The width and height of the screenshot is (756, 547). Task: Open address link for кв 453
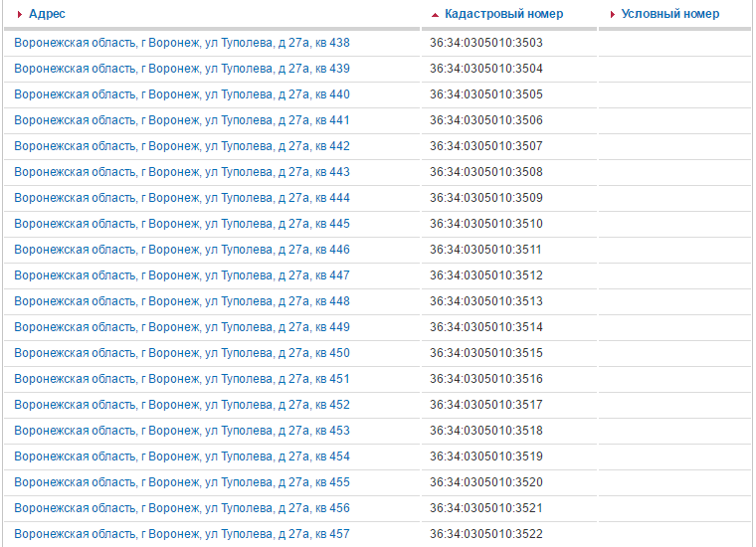pyautogui.click(x=182, y=431)
